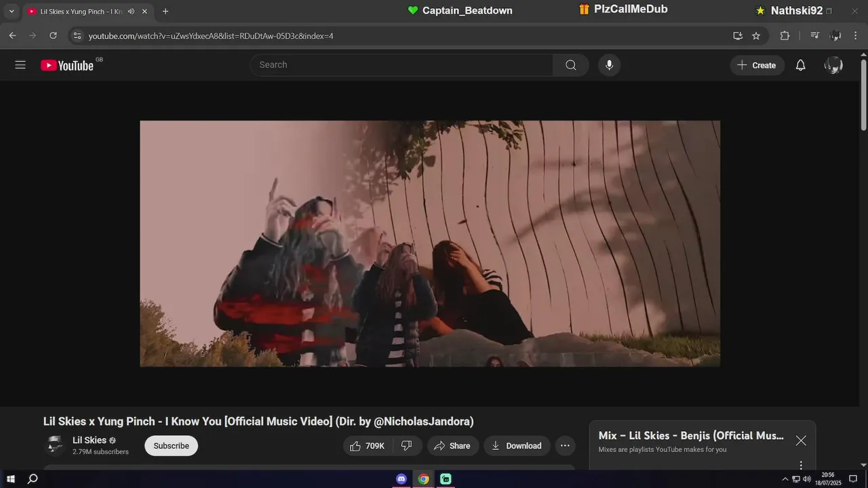Image resolution: width=868 pixels, height=488 pixels.
Task: Open the Chrome profile avatar
Action: click(x=835, y=35)
